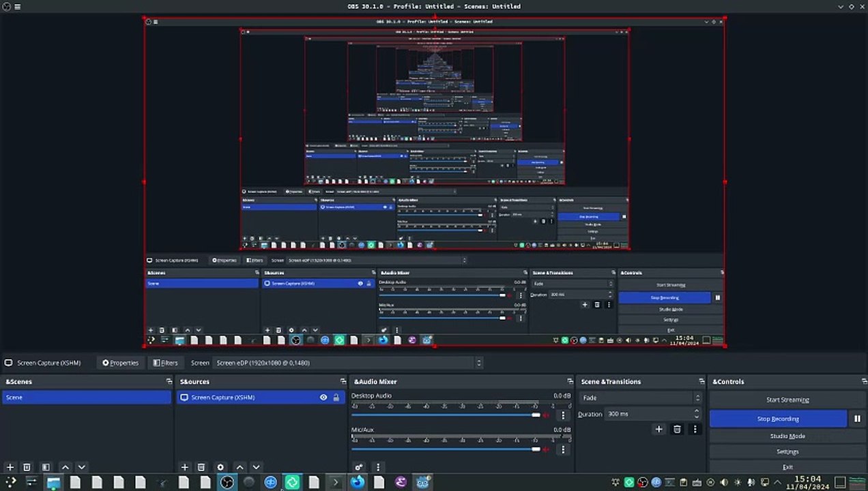
Task: Open Mic/Aux three-dot options
Action: (x=563, y=449)
